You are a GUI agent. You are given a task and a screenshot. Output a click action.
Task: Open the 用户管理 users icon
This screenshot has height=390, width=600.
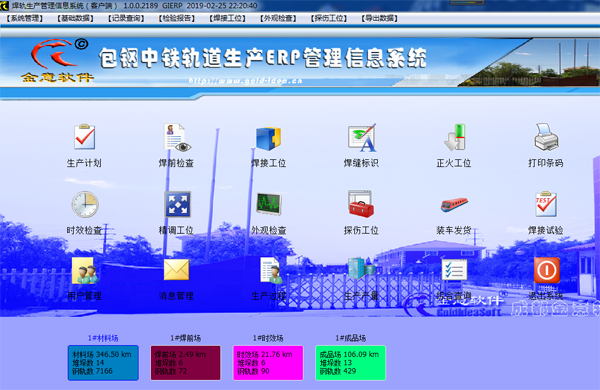point(85,271)
